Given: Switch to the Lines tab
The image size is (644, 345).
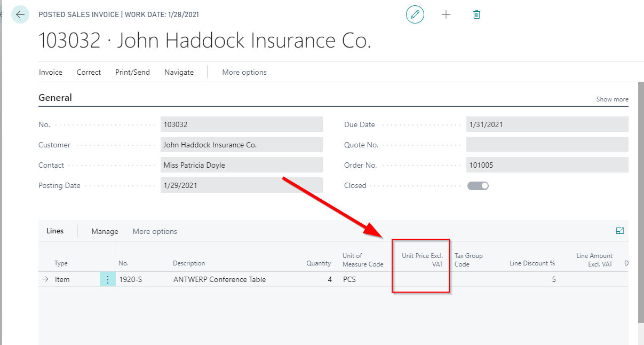Looking at the screenshot, I should click(x=55, y=231).
